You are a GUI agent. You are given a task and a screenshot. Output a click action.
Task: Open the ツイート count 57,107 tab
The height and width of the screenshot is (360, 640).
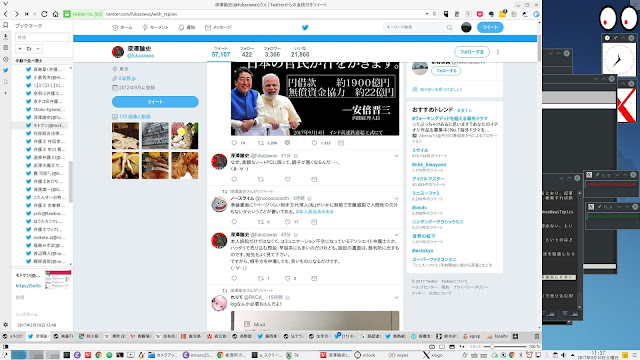tap(221, 52)
